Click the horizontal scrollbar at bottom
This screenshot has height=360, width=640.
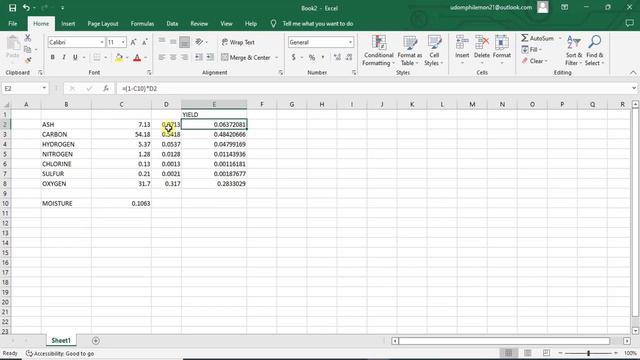(x=504, y=340)
